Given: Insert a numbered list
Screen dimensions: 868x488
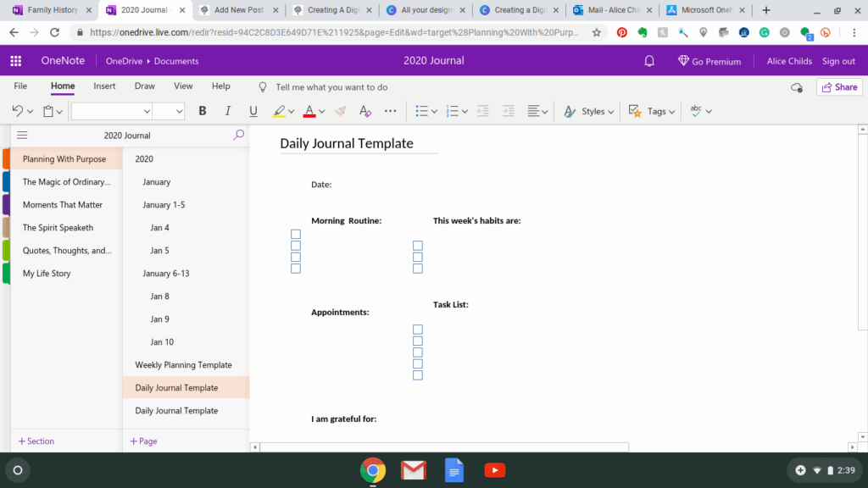Looking at the screenshot, I should 453,111.
